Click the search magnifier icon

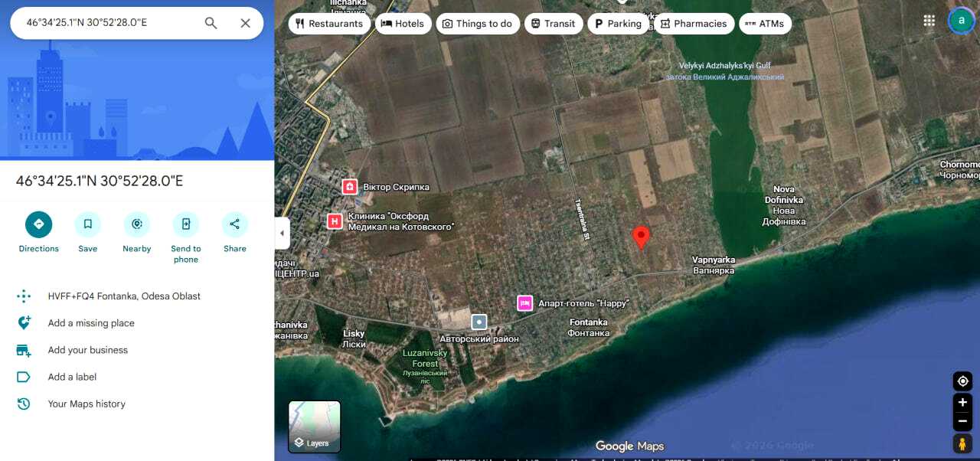point(211,23)
